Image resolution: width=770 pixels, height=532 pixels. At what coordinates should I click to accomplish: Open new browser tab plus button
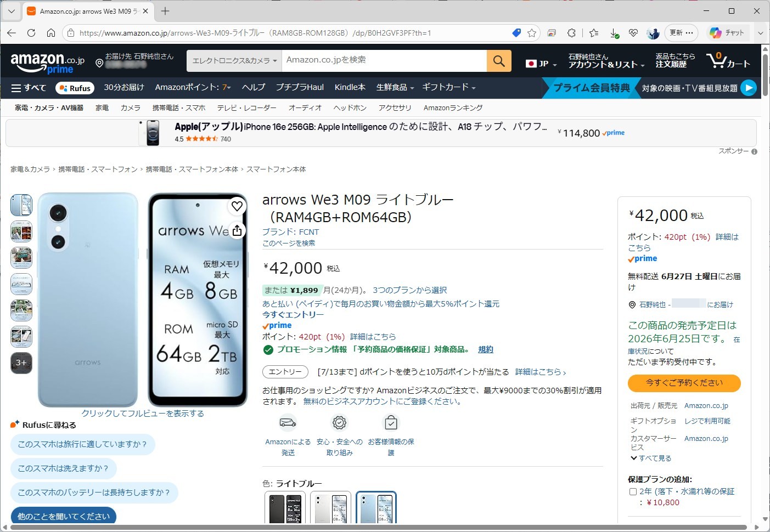[x=165, y=11]
